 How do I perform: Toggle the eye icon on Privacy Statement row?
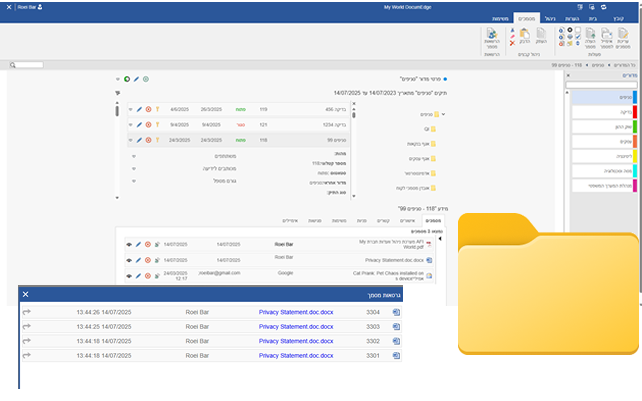(128, 259)
